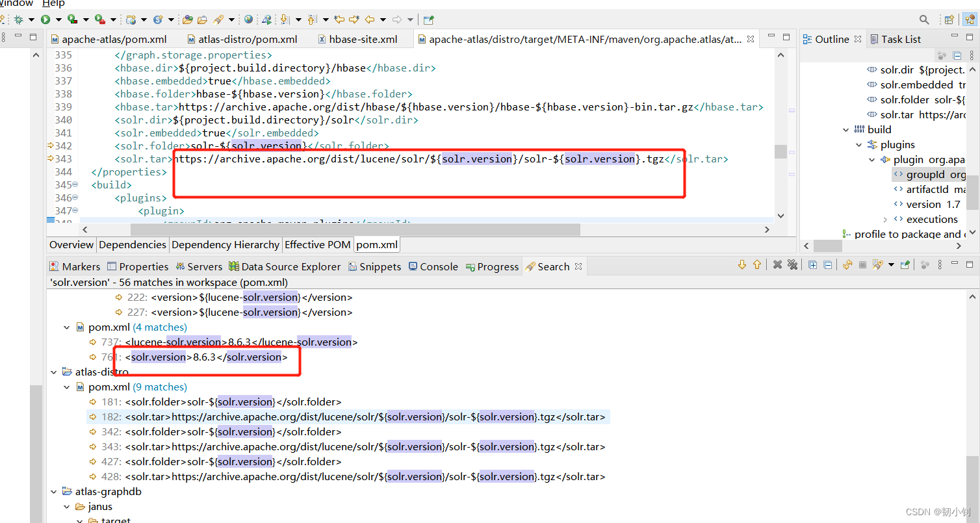
Task: Open the Dependency Hierarchy tab
Action: (x=225, y=245)
